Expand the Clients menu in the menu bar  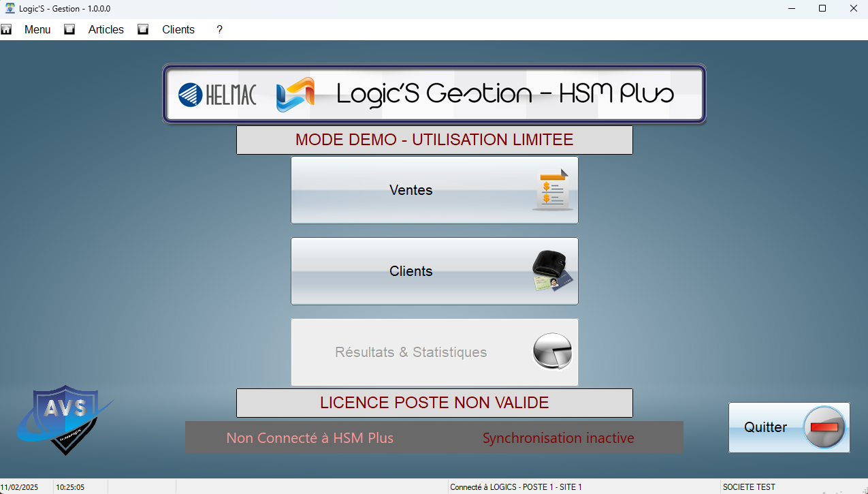click(178, 29)
